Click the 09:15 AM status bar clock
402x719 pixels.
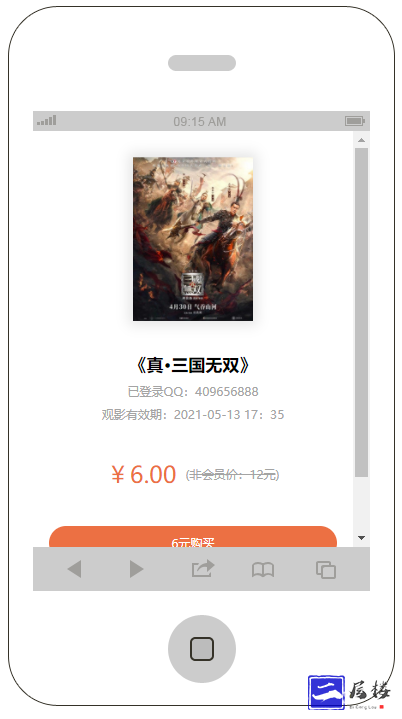pyautogui.click(x=200, y=122)
